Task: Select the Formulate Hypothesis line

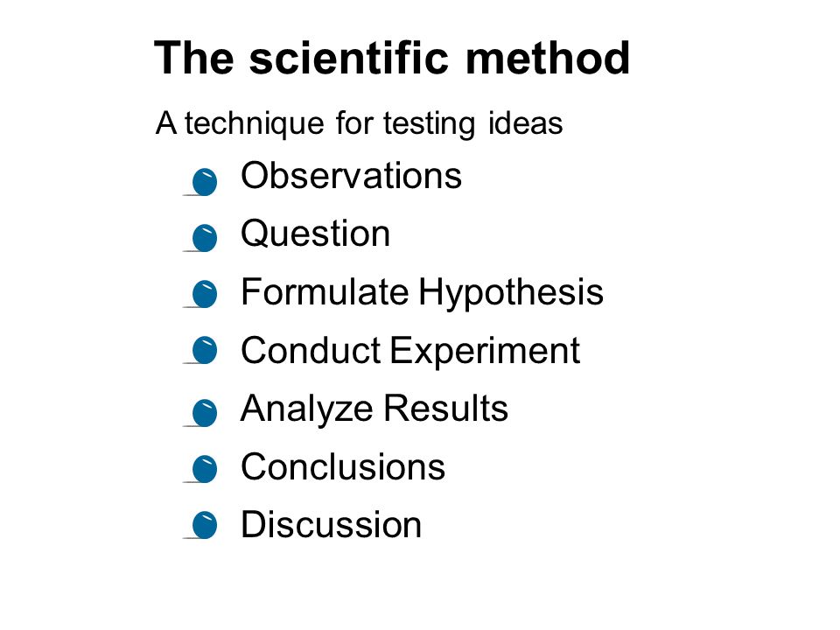Action: pyautogui.click(x=422, y=293)
